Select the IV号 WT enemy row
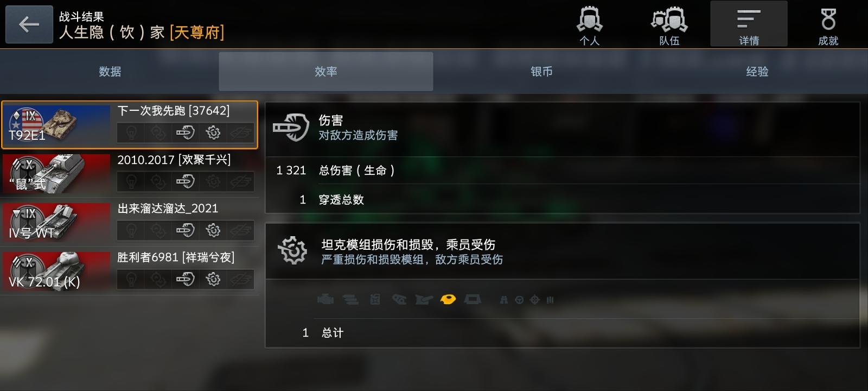868x391 pixels. pos(130,222)
